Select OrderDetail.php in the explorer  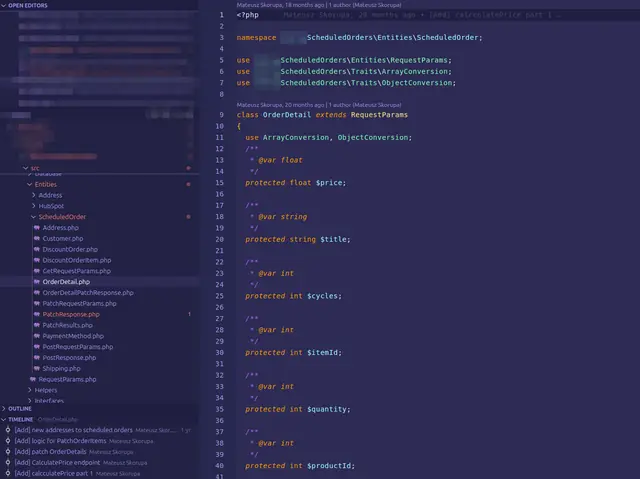66,282
